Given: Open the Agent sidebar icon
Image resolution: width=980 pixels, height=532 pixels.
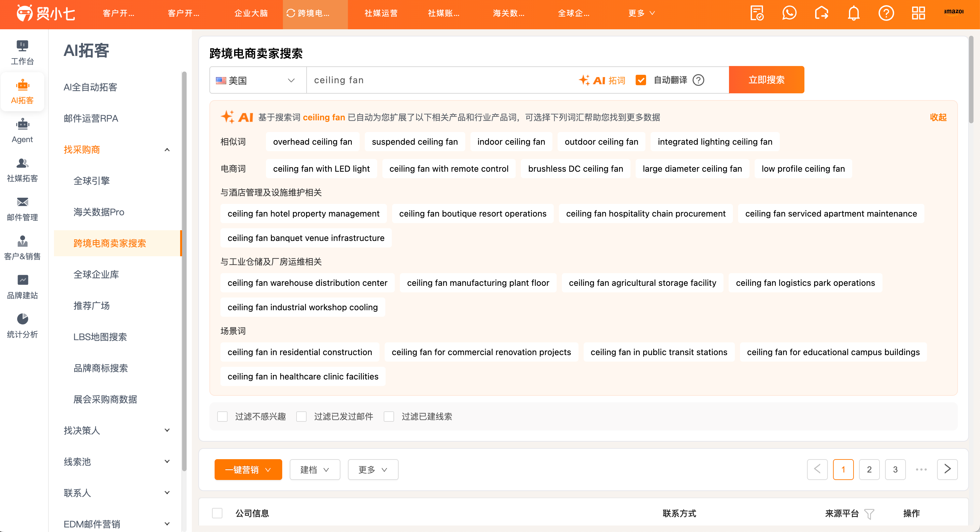Looking at the screenshot, I should (22, 131).
